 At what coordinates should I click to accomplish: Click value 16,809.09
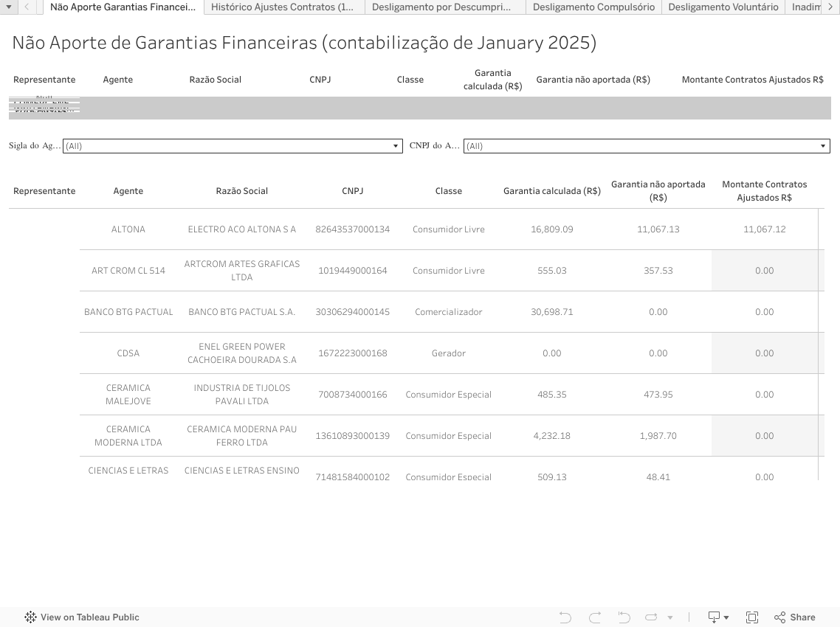coord(552,229)
